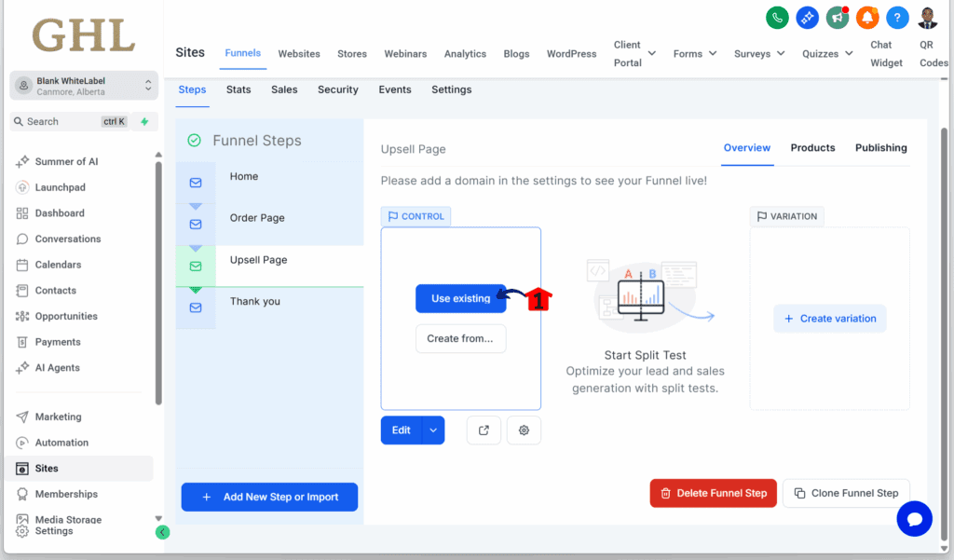Open Conversations from sidebar
954x560 pixels.
tap(68, 239)
